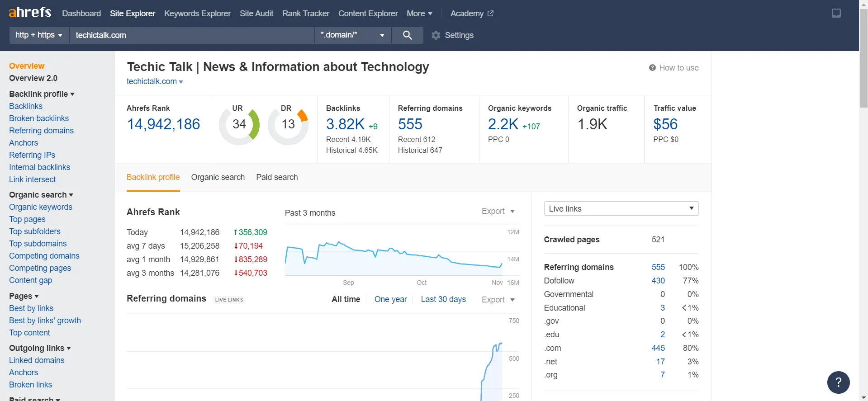Open Referring IPs in sidebar
868x401 pixels.
coord(32,155)
